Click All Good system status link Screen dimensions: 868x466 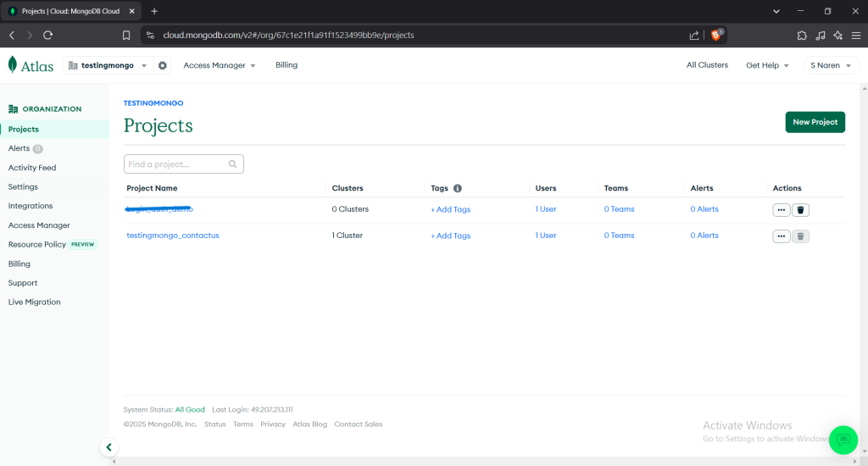190,409
